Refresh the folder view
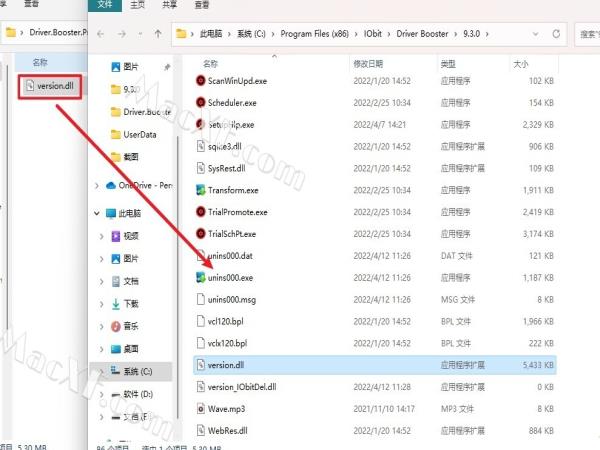Viewport: 600px width, 450px height. [556, 34]
